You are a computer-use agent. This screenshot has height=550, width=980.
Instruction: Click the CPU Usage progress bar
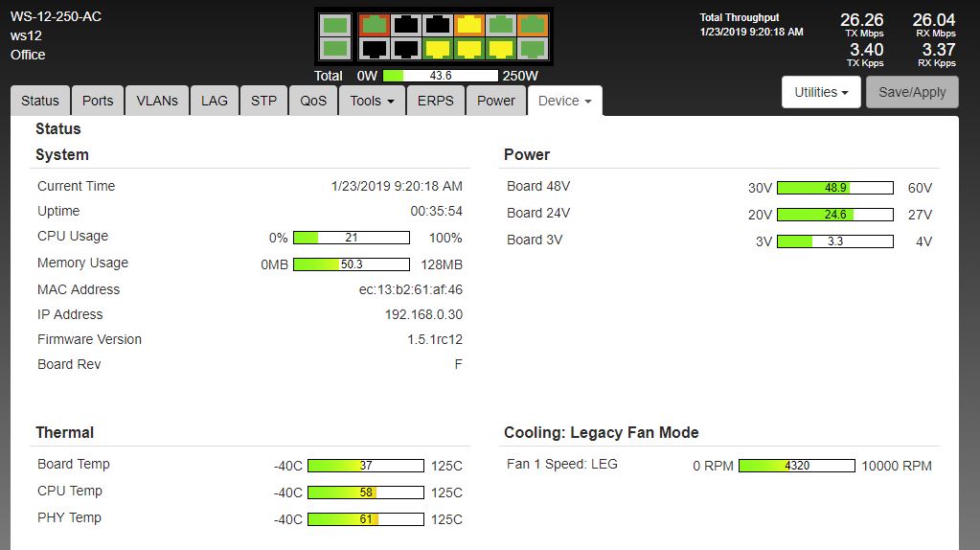pyautogui.click(x=351, y=238)
